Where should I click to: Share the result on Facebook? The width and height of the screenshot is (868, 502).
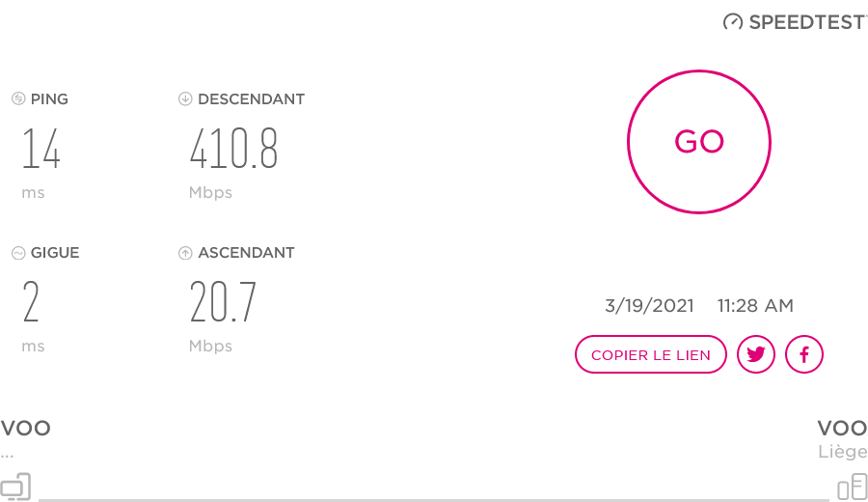pyautogui.click(x=803, y=354)
